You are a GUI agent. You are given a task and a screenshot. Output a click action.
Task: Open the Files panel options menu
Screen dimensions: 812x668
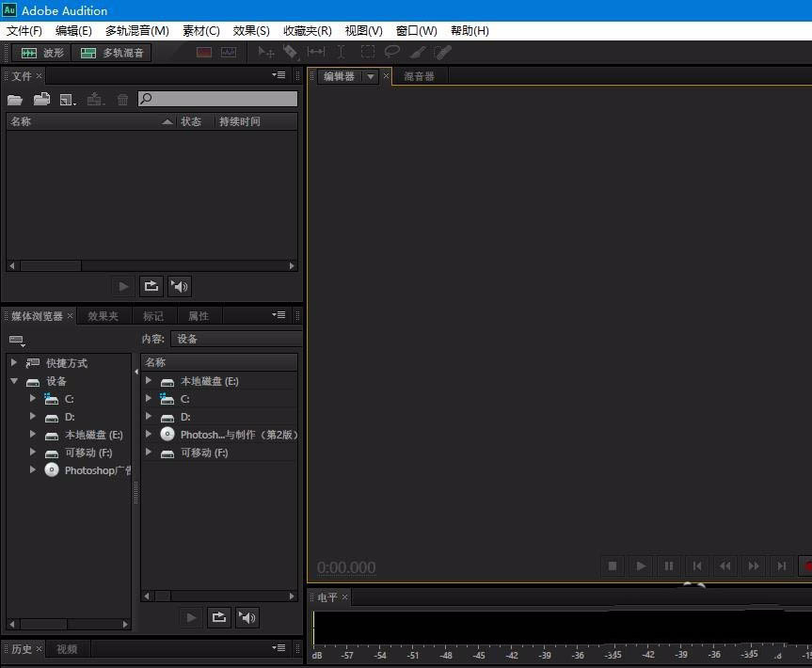[x=279, y=75]
